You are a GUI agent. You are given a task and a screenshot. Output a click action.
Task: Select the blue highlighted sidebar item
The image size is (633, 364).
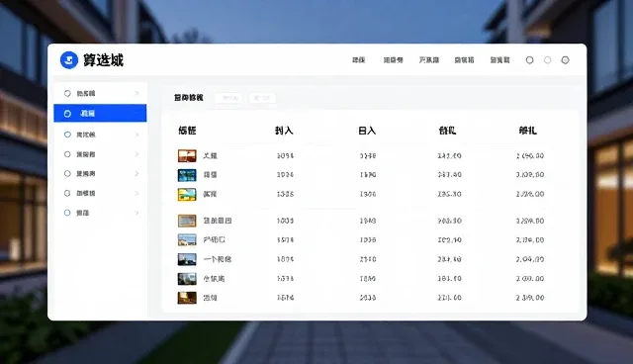click(100, 113)
